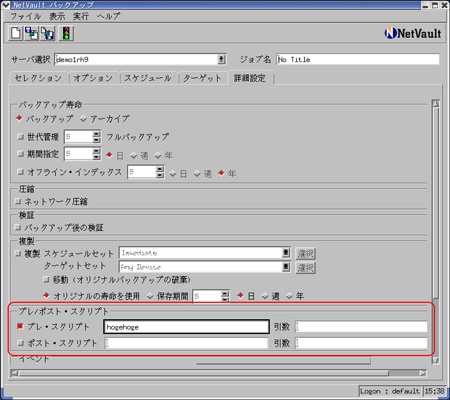Click the third toolbar icon with computers
The height and width of the screenshot is (400, 450).
point(48,33)
